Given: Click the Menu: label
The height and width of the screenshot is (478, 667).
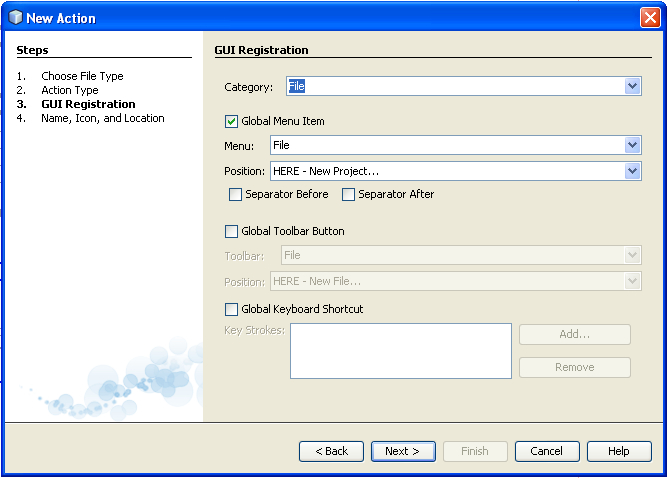Looking at the screenshot, I should tap(239, 146).
